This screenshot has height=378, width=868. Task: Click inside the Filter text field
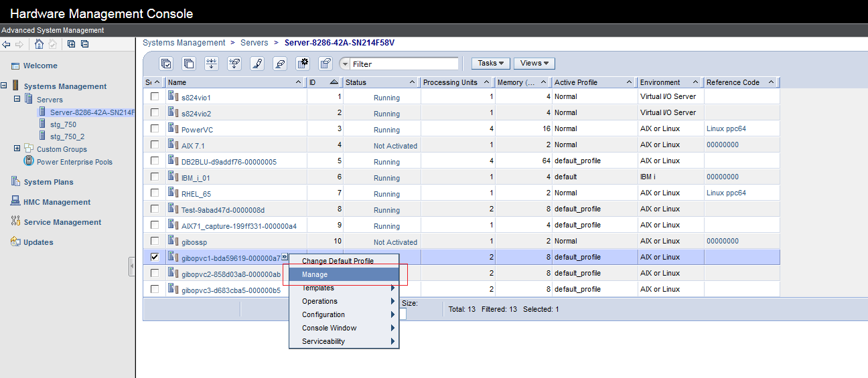click(x=405, y=64)
